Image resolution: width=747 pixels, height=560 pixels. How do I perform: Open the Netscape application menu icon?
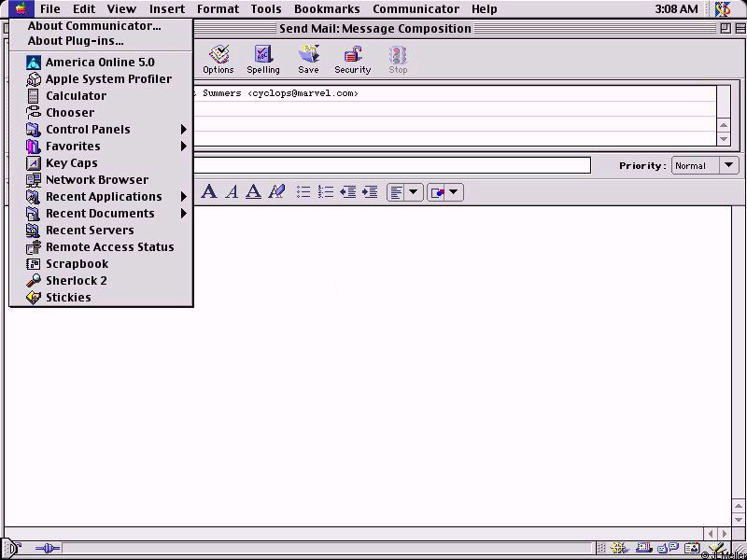point(723,9)
